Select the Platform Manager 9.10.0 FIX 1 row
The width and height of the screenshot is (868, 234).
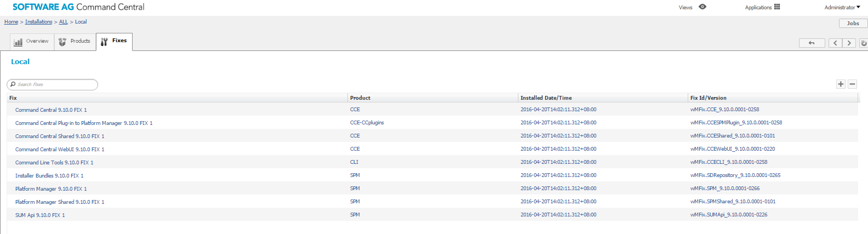[51, 189]
